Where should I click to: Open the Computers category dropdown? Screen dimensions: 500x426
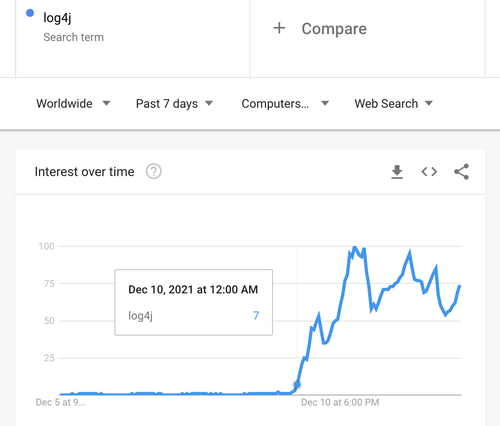pyautogui.click(x=285, y=104)
